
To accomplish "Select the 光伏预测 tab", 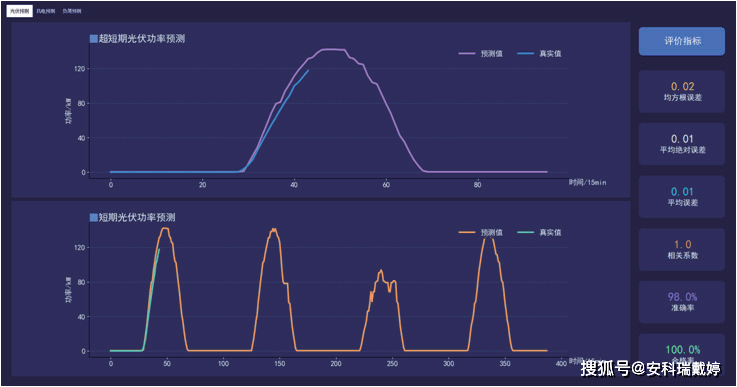I will coord(19,11).
